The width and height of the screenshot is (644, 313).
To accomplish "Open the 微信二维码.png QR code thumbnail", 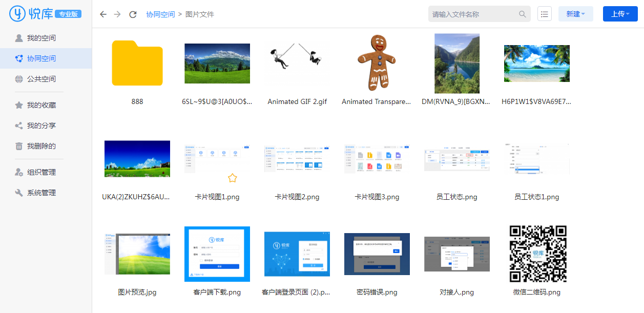I will (537, 254).
